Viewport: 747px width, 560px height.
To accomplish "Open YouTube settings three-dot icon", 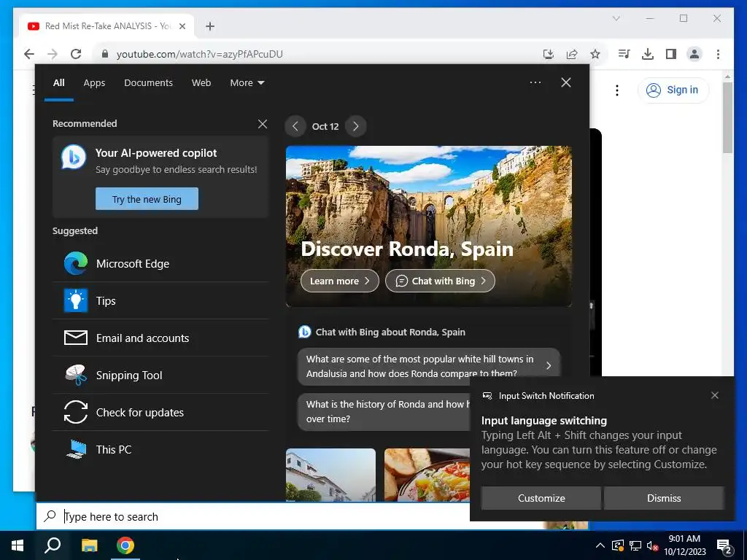I will point(617,90).
